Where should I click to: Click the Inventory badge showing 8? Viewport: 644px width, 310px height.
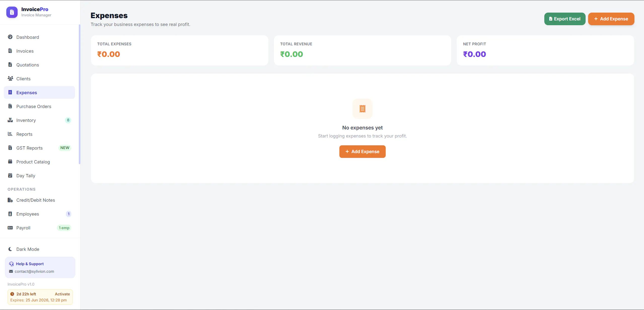click(x=68, y=120)
